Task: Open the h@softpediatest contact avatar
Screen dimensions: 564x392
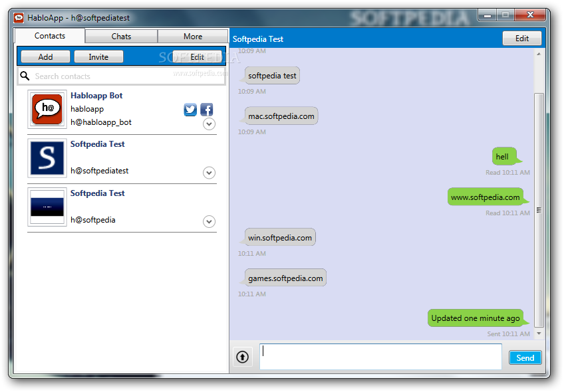Action: click(47, 158)
